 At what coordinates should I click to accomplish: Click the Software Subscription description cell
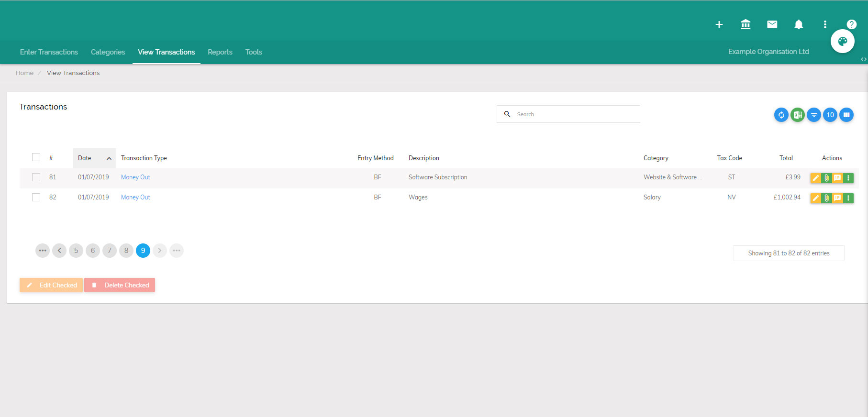(x=438, y=177)
